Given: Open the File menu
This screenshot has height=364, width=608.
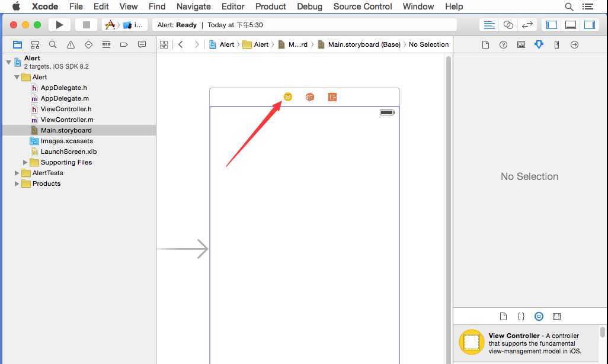Looking at the screenshot, I should tap(76, 7).
